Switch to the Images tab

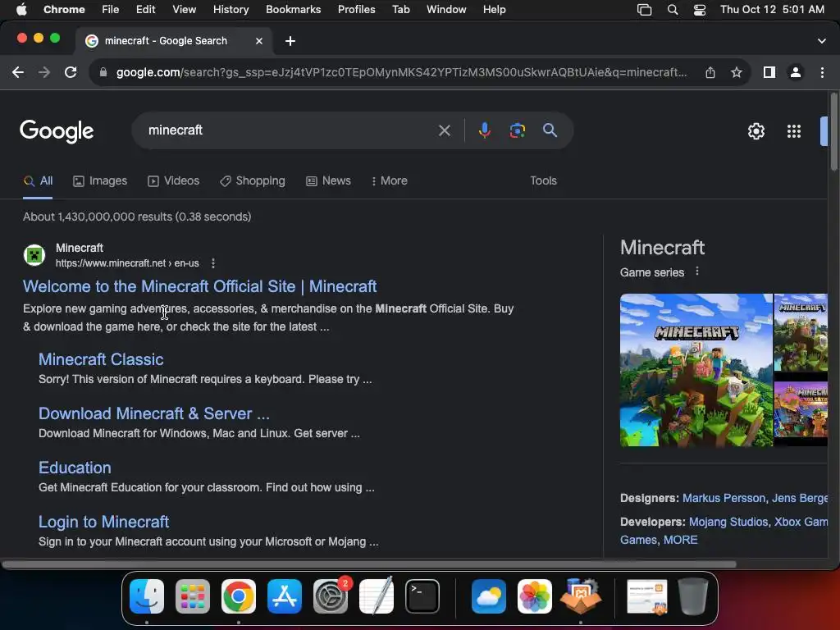coord(100,181)
